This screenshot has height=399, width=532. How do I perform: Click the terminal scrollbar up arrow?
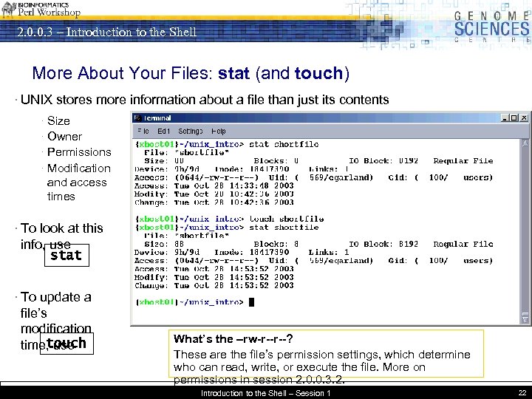pos(525,143)
